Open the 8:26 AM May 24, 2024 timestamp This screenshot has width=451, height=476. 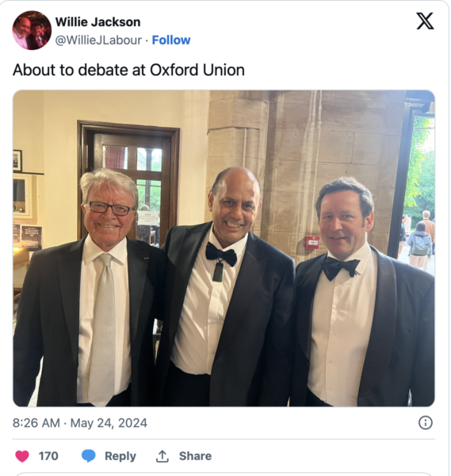click(80, 423)
